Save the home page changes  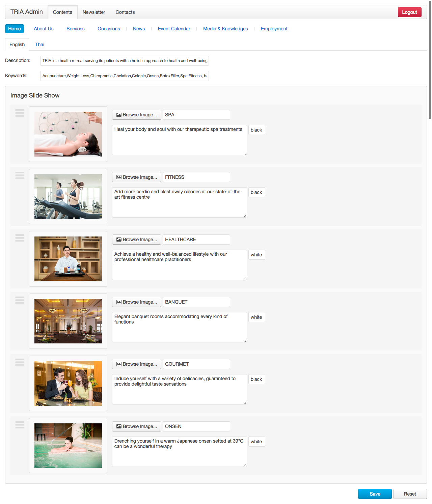[375, 494]
